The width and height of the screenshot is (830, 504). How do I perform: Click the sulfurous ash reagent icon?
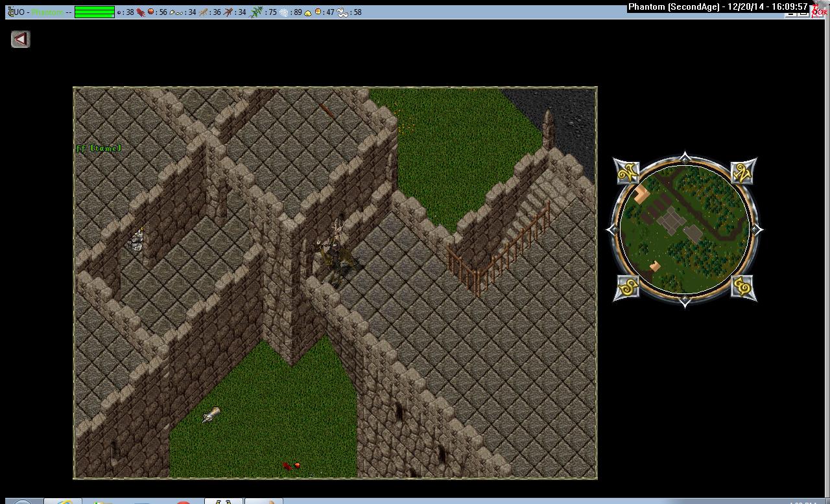point(308,12)
